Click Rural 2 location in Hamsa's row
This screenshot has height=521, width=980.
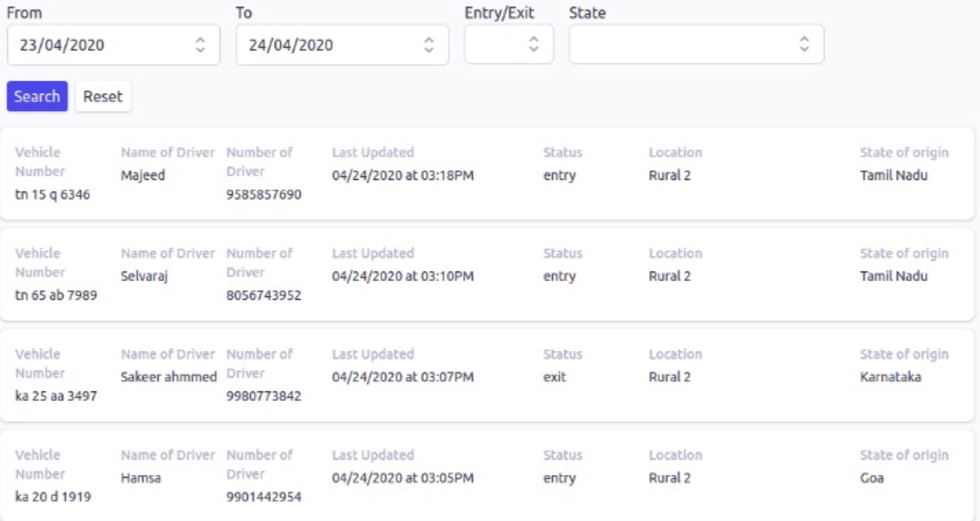pyautogui.click(x=670, y=478)
